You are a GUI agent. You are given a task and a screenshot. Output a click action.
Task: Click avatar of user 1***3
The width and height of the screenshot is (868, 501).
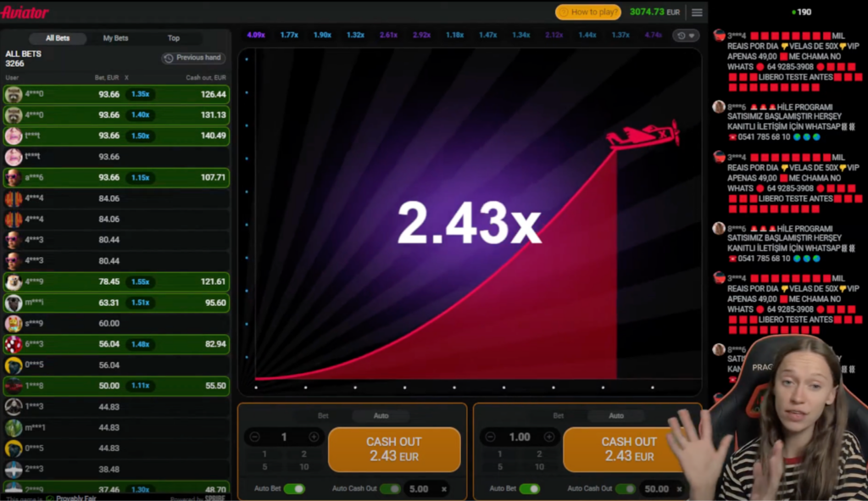pos(14,407)
